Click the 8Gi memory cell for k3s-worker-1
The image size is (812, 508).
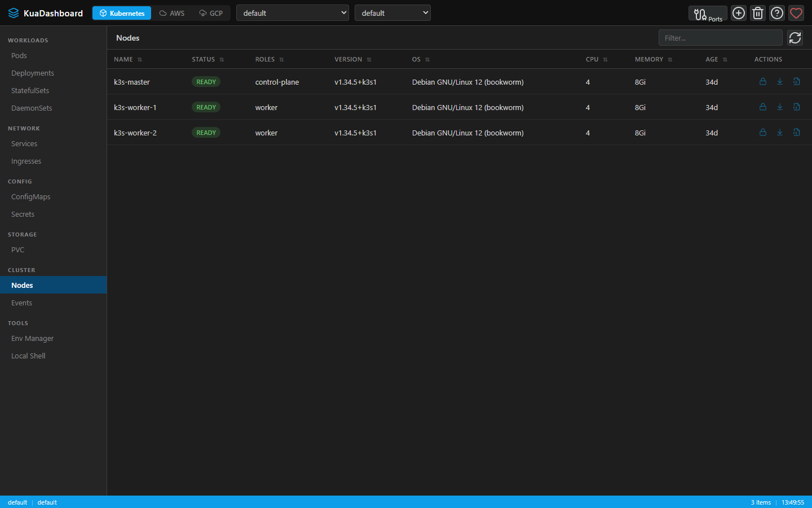pos(640,107)
